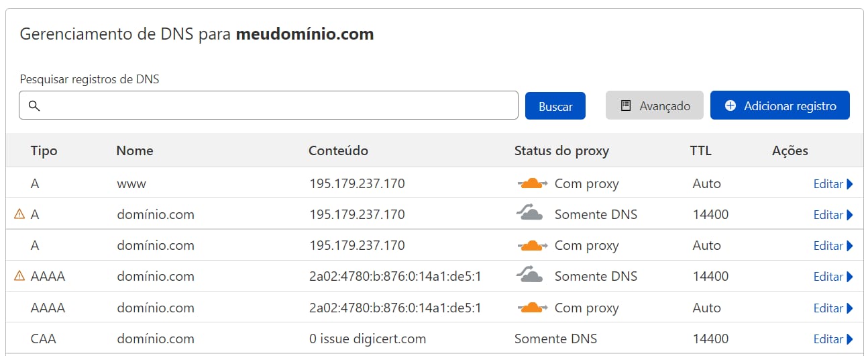Click the orange cloud on proxied AAAA record
This screenshot has height=356, width=868.
533,308
